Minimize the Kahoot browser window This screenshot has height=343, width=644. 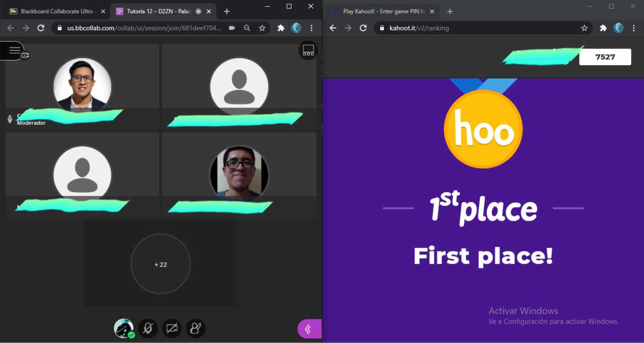[590, 6]
